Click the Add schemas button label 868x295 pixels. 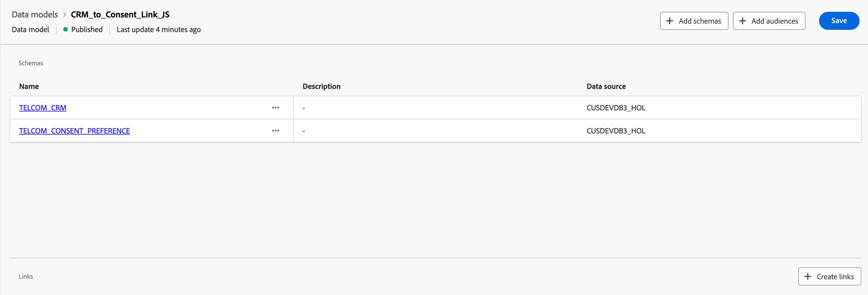click(x=700, y=21)
